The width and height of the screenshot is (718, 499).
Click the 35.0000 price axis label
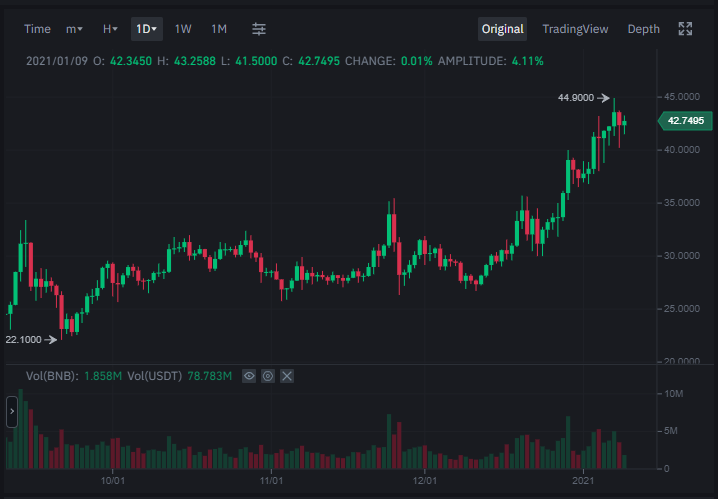point(682,203)
